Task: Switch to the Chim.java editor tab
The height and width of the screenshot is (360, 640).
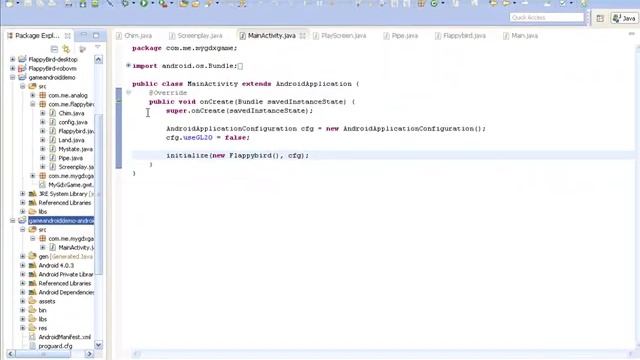Action: (x=134, y=36)
